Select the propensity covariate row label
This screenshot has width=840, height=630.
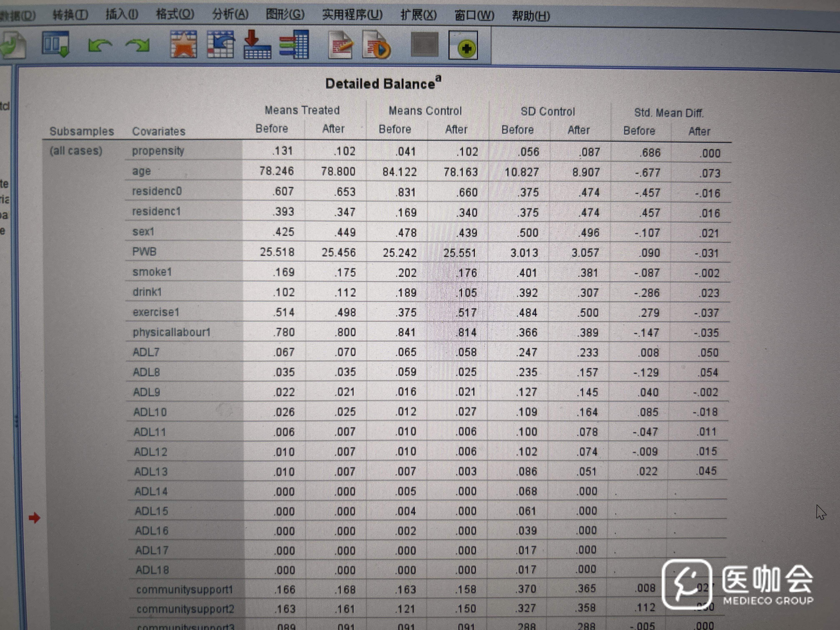(158, 151)
